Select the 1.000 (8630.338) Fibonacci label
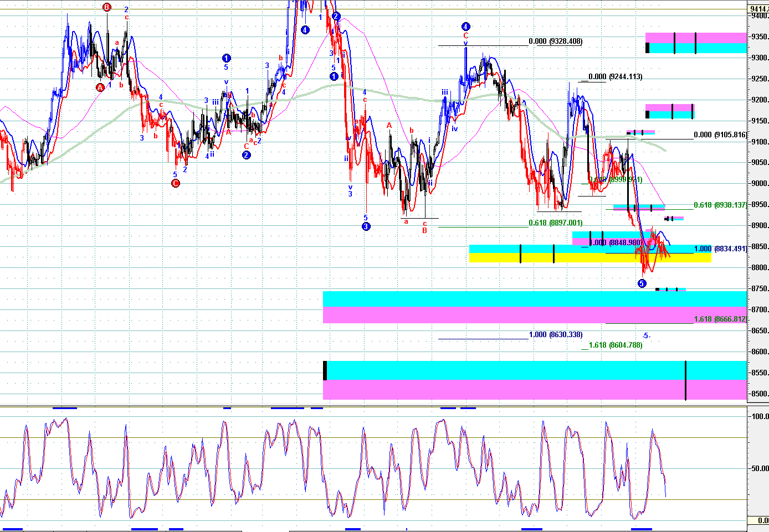769x532 pixels. [x=555, y=335]
